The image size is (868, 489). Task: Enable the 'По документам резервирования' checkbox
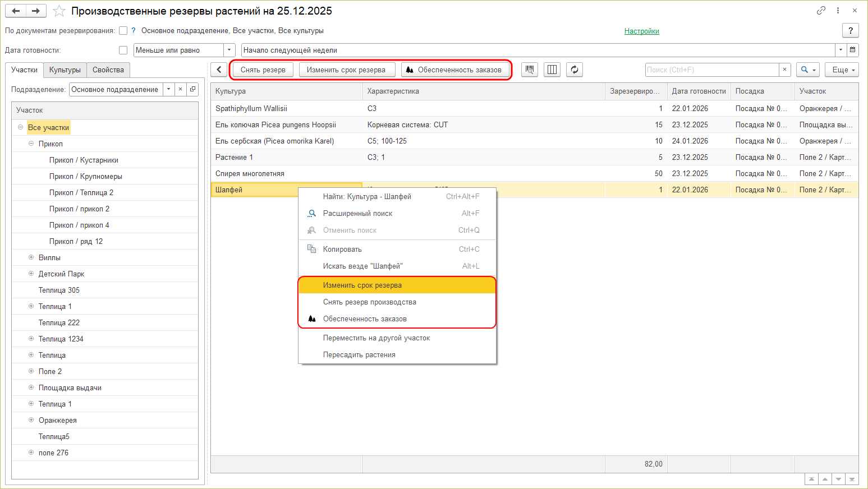(123, 31)
